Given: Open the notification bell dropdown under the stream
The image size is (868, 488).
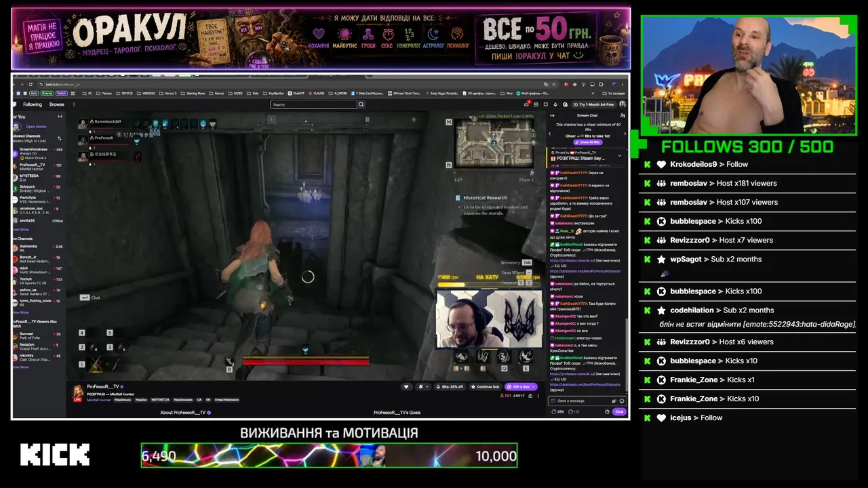Looking at the screenshot, I should (422, 386).
